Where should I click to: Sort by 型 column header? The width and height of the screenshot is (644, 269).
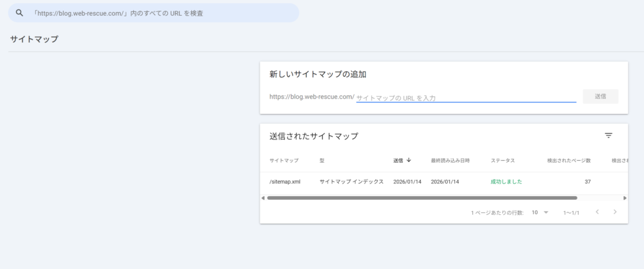click(322, 160)
